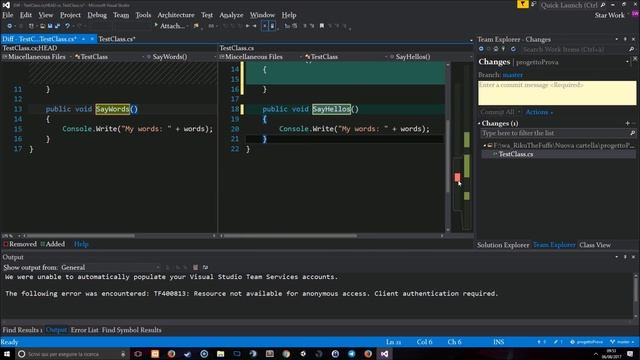Go to the previous difference arrow
Screen dimensions: 640x360
(x=248, y=26)
